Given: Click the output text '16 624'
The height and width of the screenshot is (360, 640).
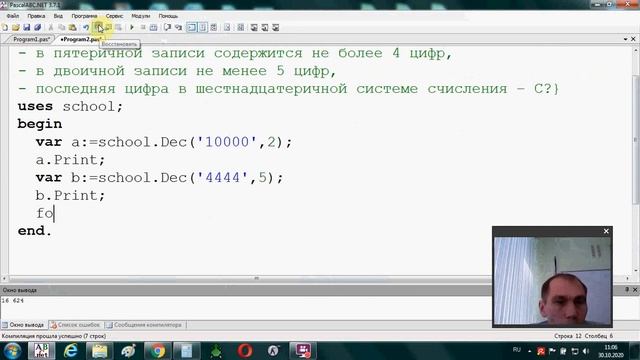Looking at the screenshot, I should coord(13,300).
